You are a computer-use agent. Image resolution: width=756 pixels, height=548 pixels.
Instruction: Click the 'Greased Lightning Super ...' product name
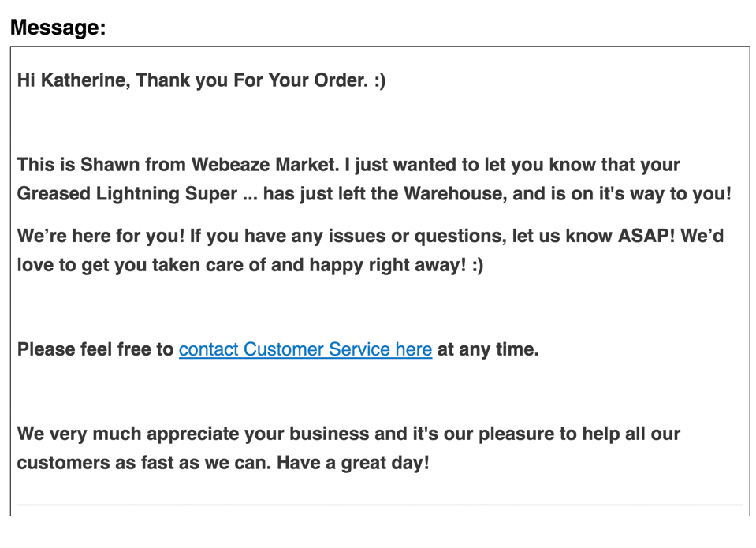(137, 194)
